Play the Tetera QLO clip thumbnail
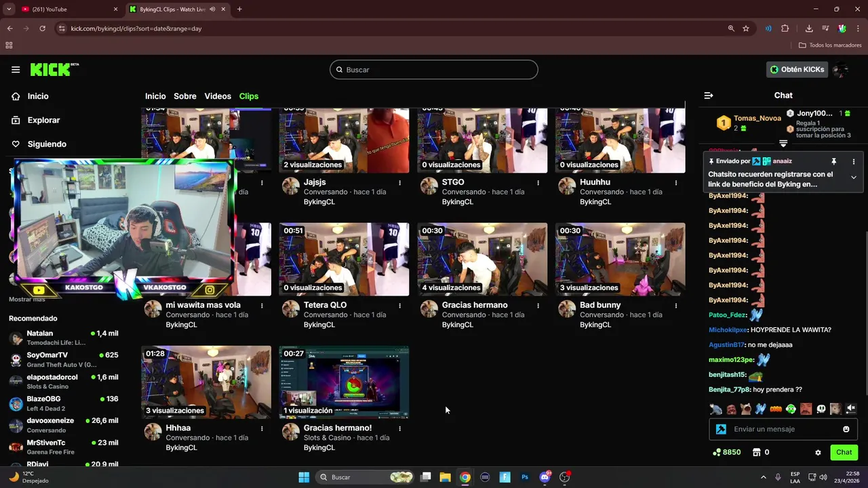 coord(344,260)
